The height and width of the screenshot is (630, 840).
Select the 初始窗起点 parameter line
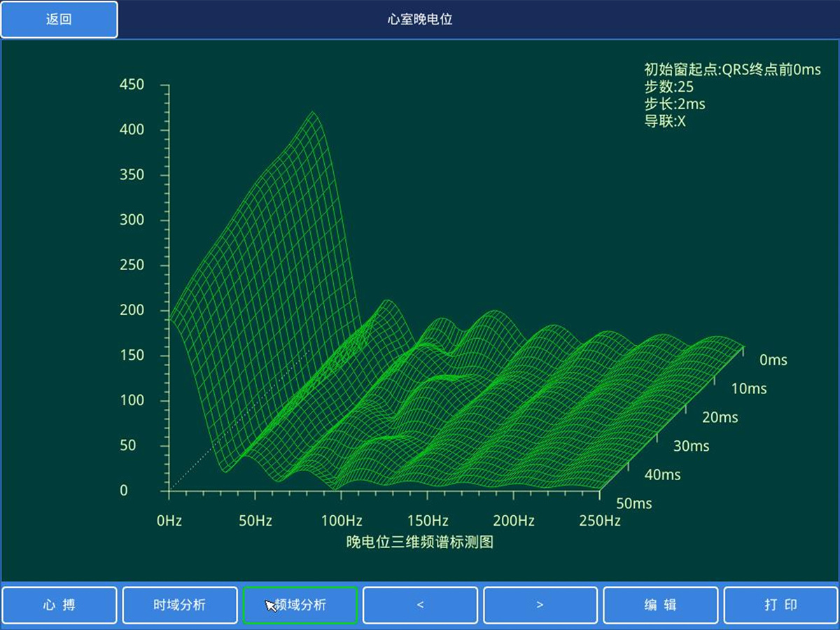point(732,69)
